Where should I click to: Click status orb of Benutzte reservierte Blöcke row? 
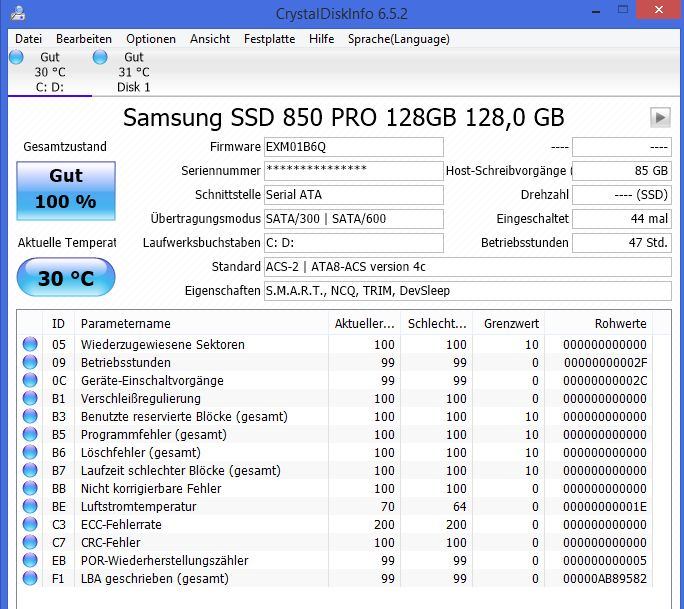30,416
